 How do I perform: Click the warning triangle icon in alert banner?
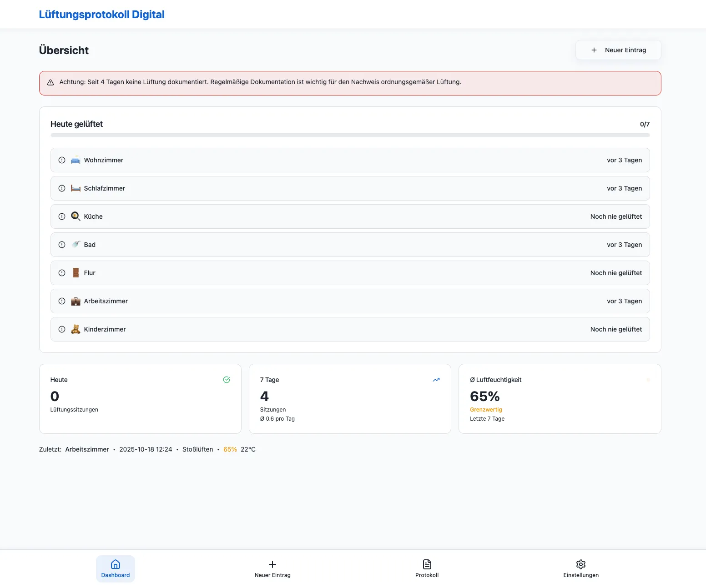50,82
